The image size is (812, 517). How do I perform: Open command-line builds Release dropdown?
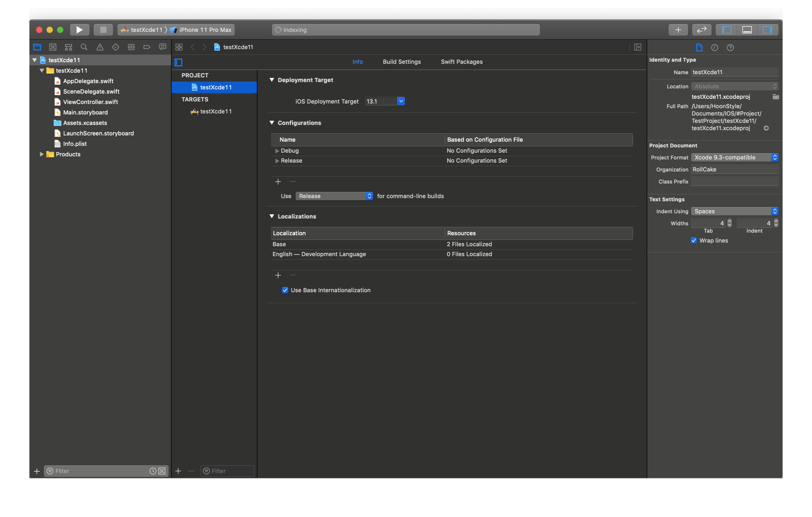click(x=334, y=196)
